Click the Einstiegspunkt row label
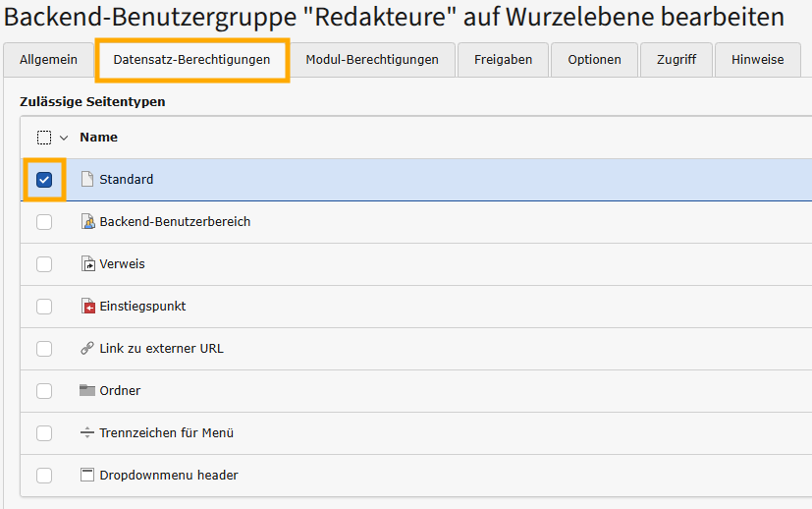812x509 pixels. [142, 307]
